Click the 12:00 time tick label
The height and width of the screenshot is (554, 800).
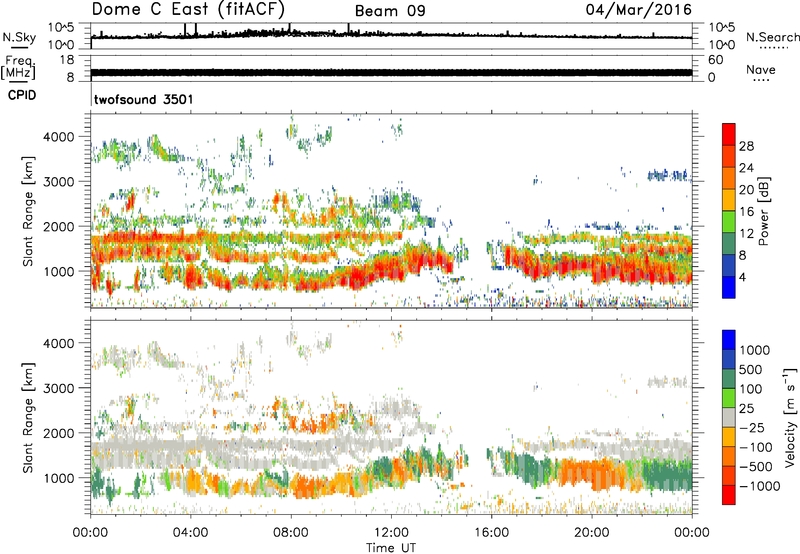pos(391,533)
